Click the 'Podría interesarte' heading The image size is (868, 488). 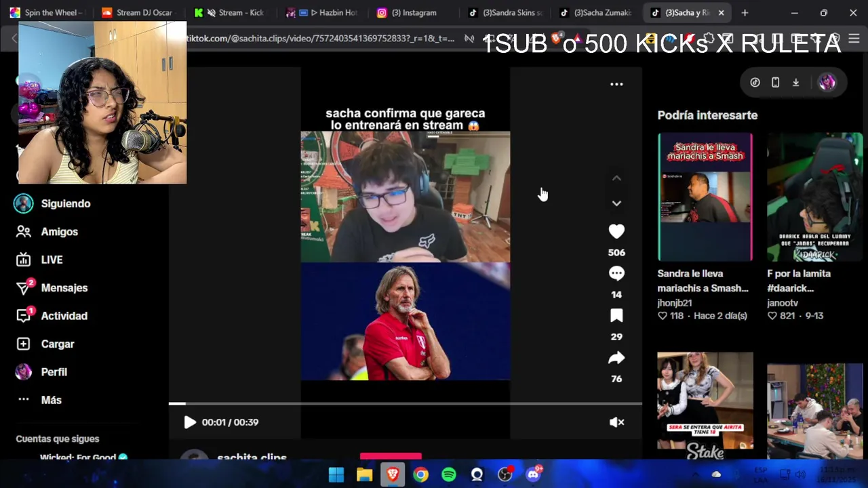point(707,115)
